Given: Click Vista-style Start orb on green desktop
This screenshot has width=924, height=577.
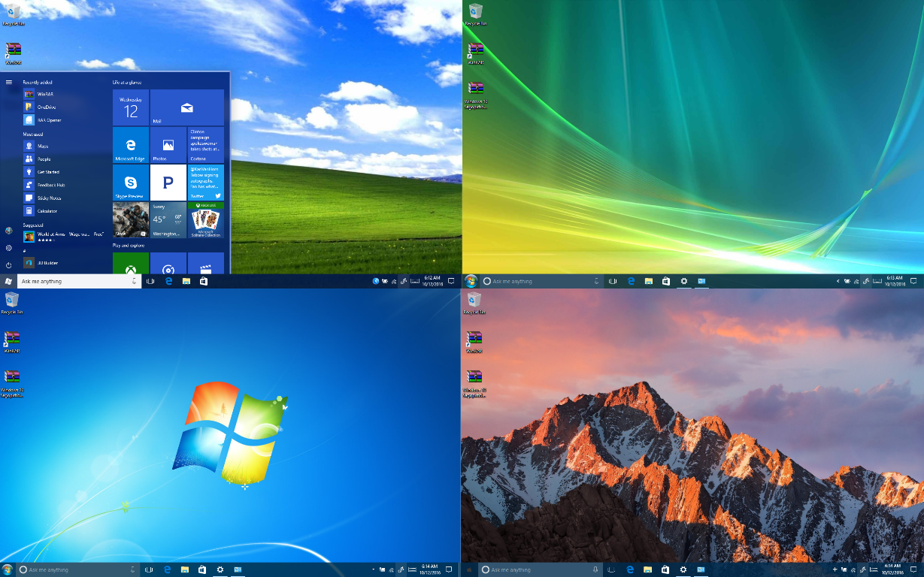Looking at the screenshot, I should click(471, 281).
